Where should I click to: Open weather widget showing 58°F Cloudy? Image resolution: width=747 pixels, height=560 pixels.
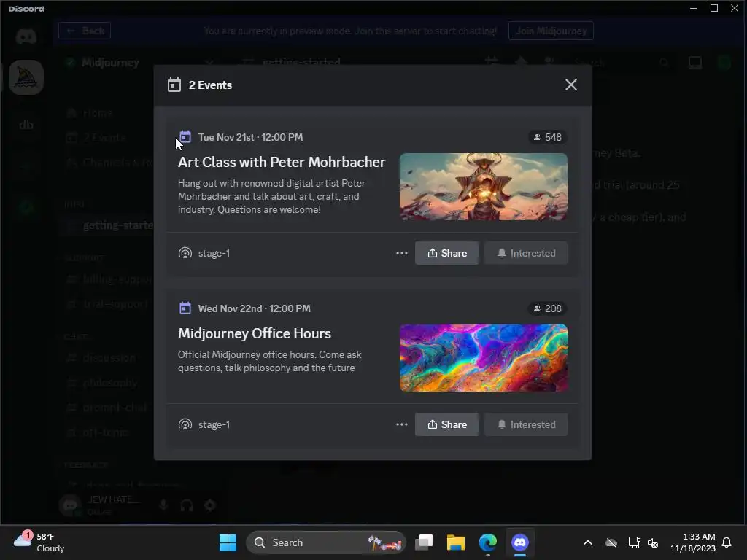tap(39, 542)
